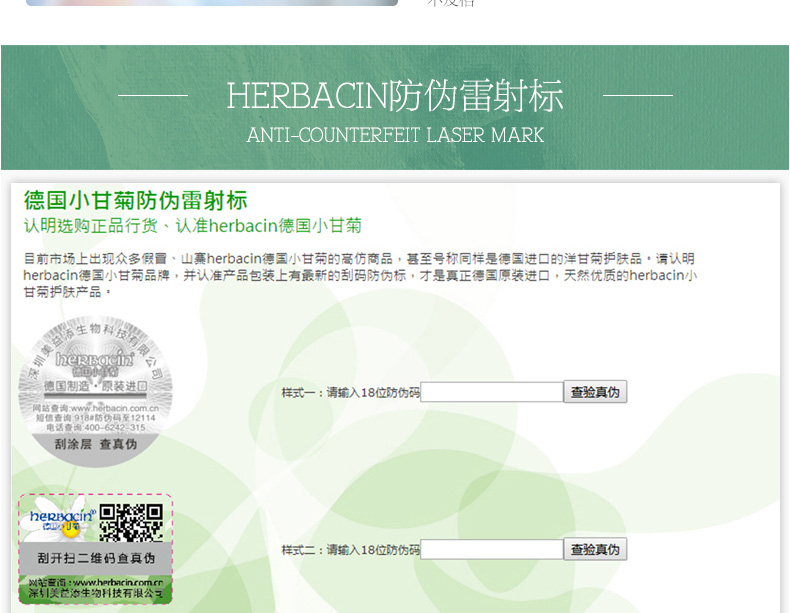The image size is (790, 613).
Task: Click label 样式二：请输入18位防伪码
Action: [351, 550]
